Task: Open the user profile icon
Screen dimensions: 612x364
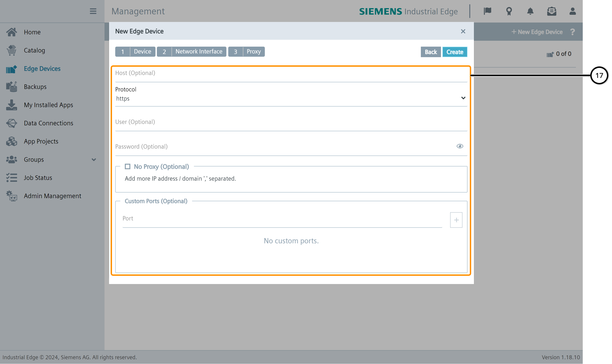Action: (x=572, y=11)
